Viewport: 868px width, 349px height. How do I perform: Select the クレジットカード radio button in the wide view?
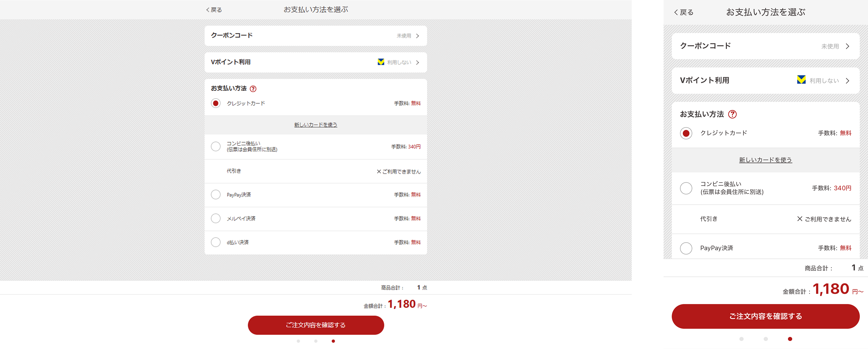click(x=216, y=103)
